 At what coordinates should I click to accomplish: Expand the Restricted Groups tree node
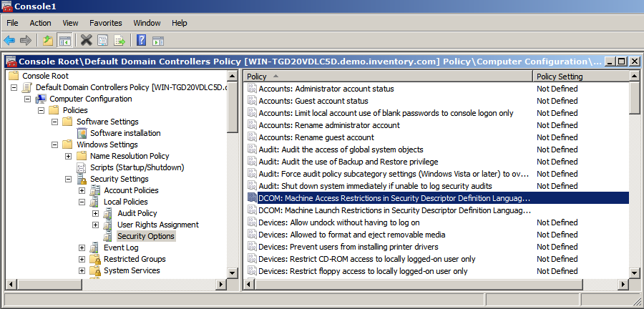coord(82,260)
